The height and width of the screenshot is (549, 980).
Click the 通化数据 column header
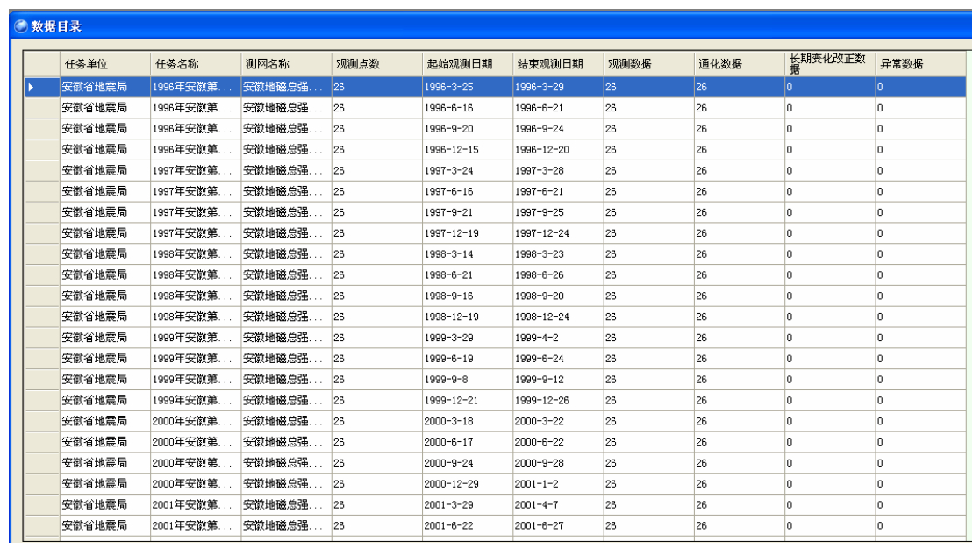[740, 64]
